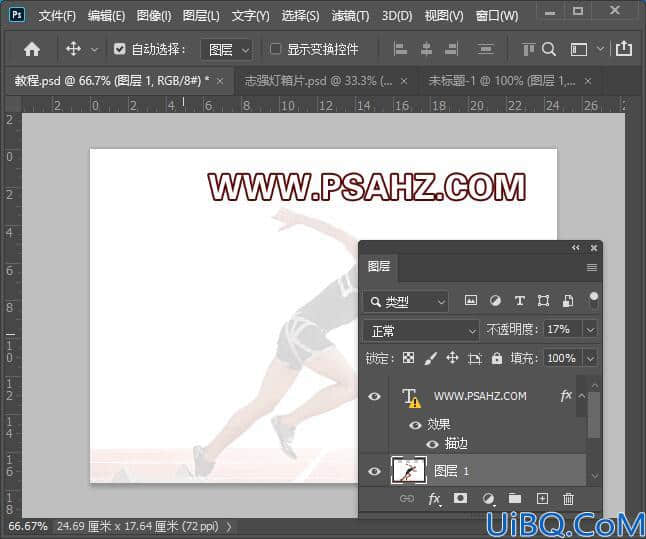Open the 滤镜(T) menu

point(350,16)
